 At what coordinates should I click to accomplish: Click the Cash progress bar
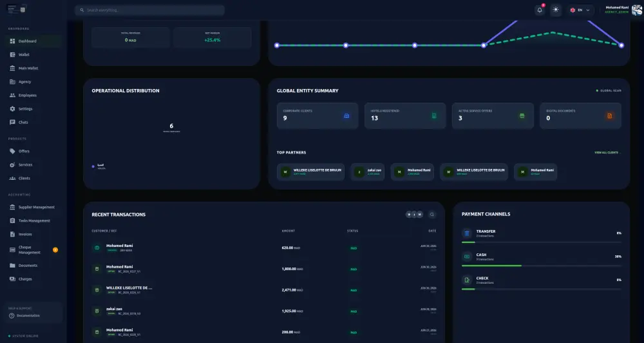click(542, 266)
